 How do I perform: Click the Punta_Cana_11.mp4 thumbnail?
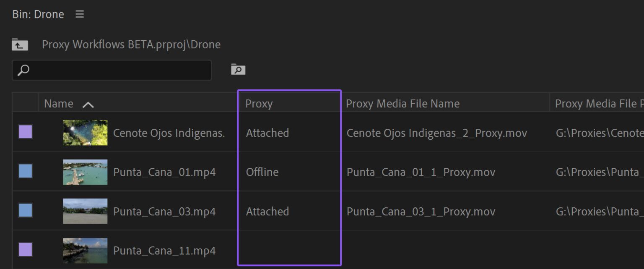[x=85, y=249]
